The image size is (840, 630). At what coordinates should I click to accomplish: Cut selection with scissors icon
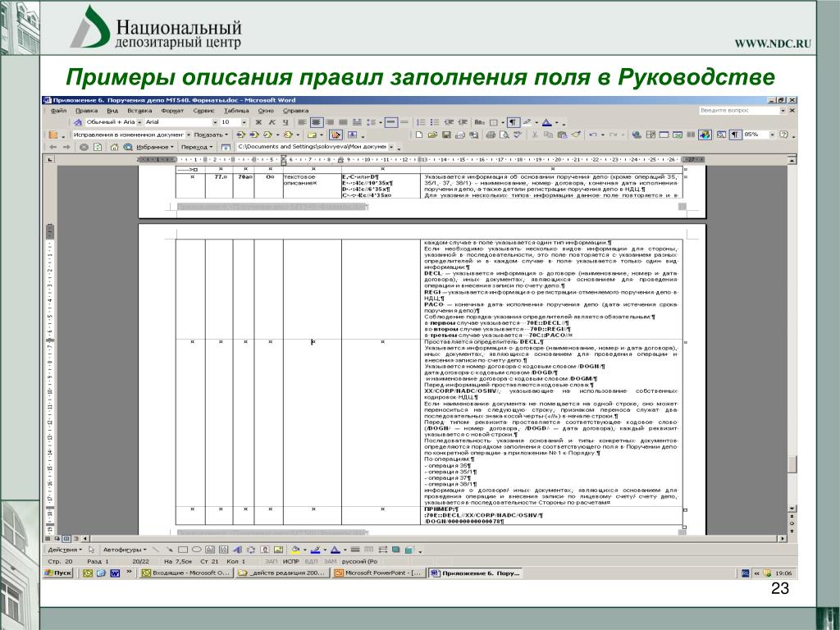535,135
